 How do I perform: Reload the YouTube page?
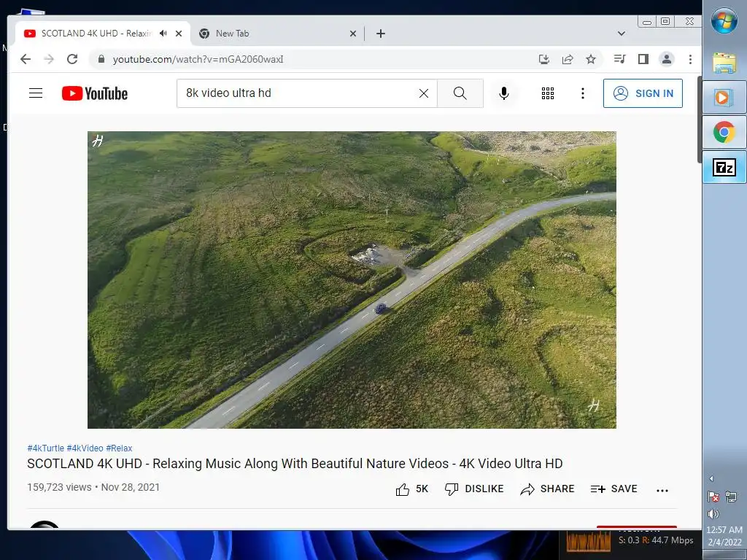click(72, 59)
